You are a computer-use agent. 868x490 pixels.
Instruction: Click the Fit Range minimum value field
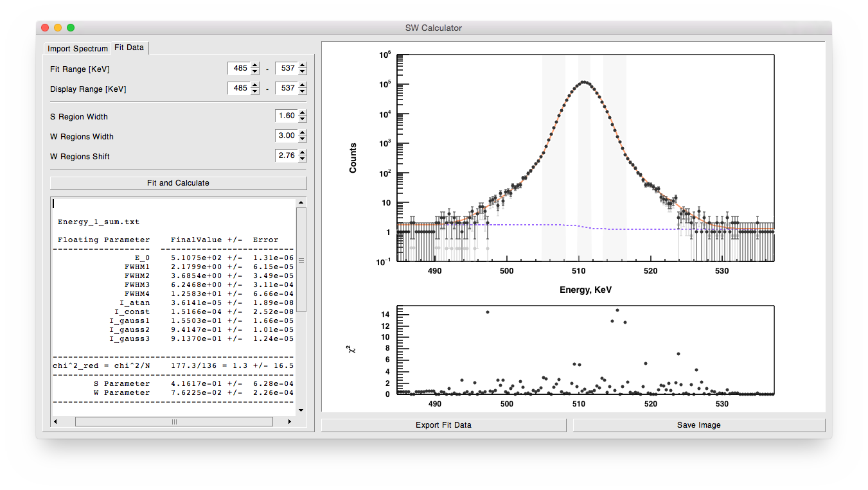tap(238, 69)
